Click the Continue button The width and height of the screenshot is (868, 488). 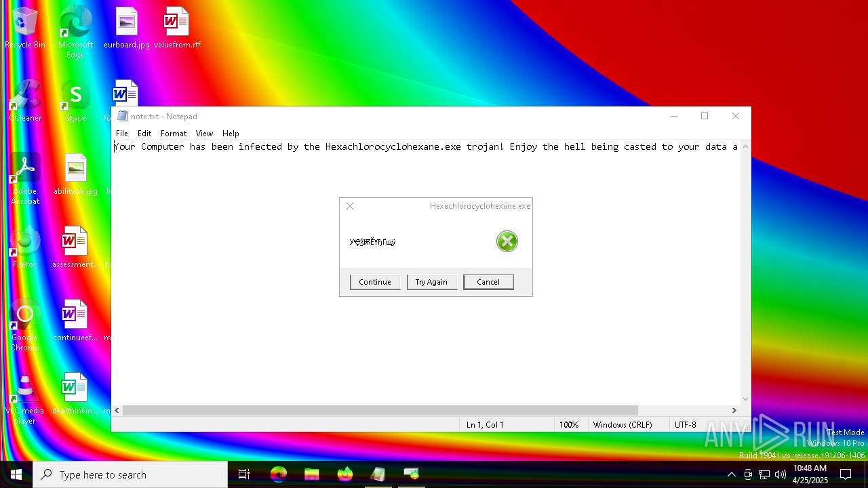[375, 282]
